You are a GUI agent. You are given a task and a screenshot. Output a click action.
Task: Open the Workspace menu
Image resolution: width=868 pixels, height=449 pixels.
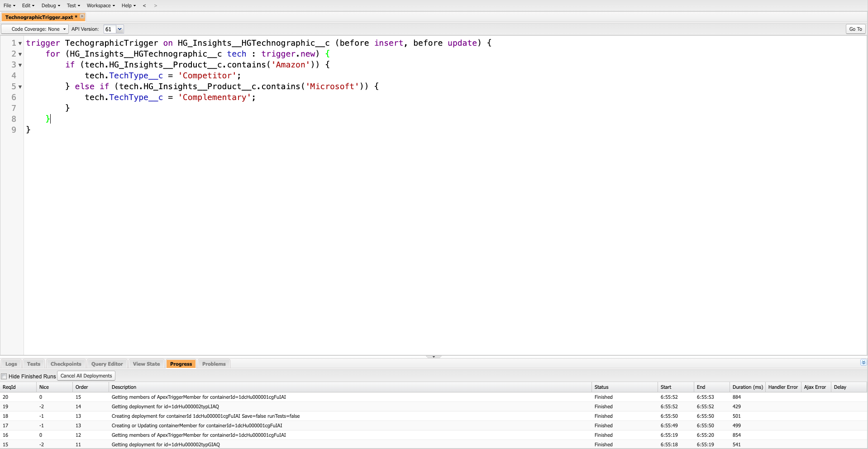100,5
